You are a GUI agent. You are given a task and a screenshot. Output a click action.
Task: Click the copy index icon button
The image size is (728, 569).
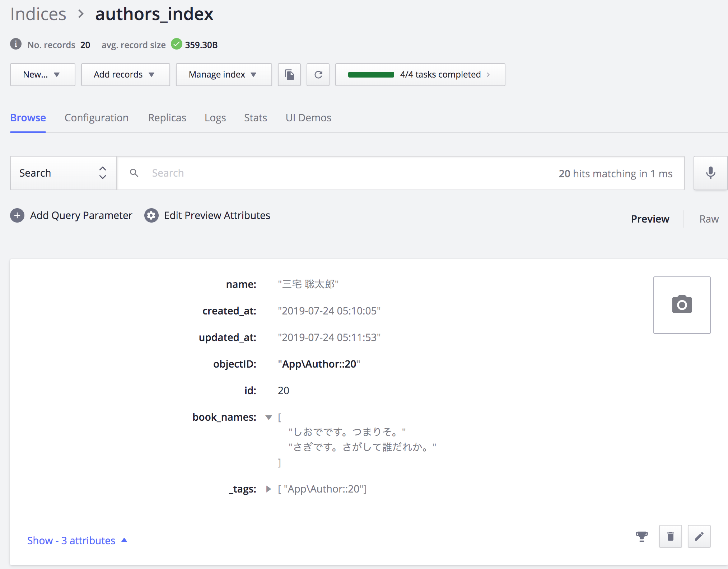(x=289, y=75)
